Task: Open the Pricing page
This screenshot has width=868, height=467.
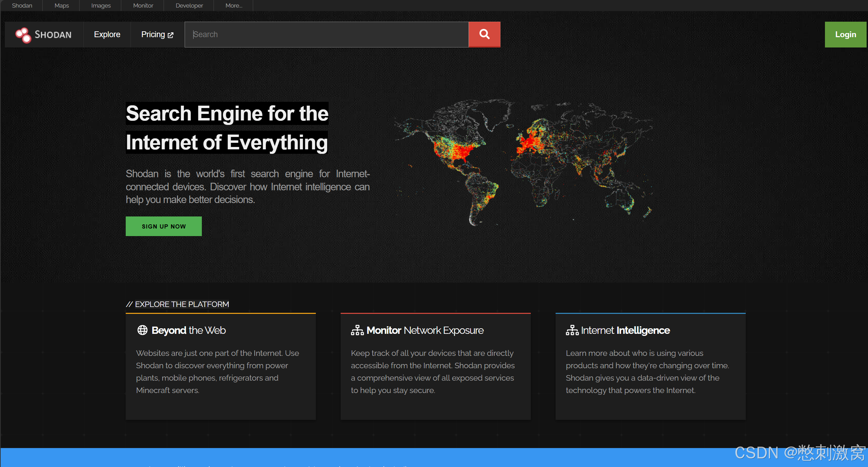Action: pos(157,34)
